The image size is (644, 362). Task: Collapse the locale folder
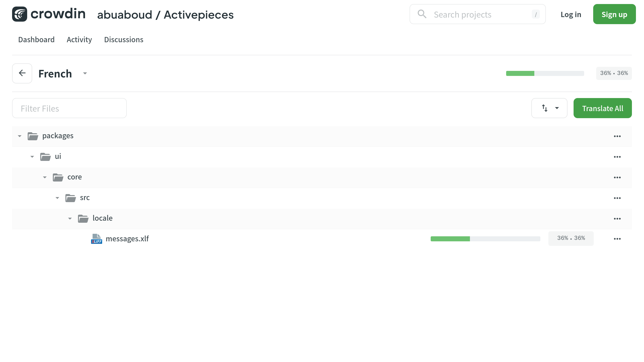[70, 219]
